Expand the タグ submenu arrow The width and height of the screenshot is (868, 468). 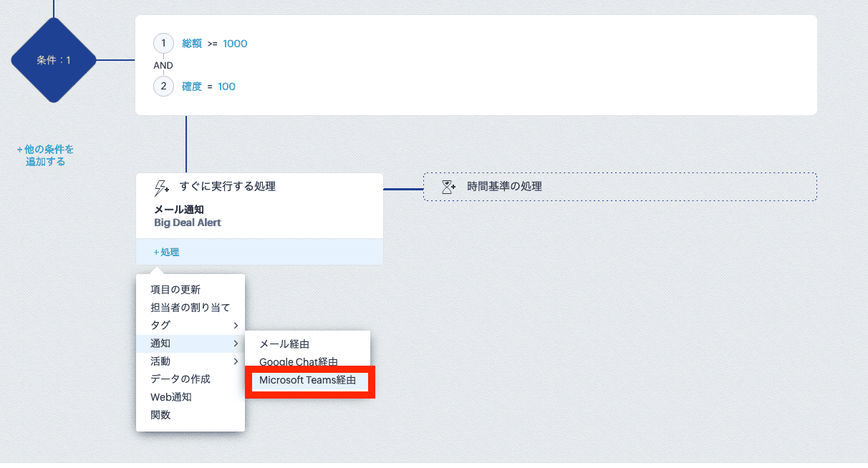click(x=236, y=326)
